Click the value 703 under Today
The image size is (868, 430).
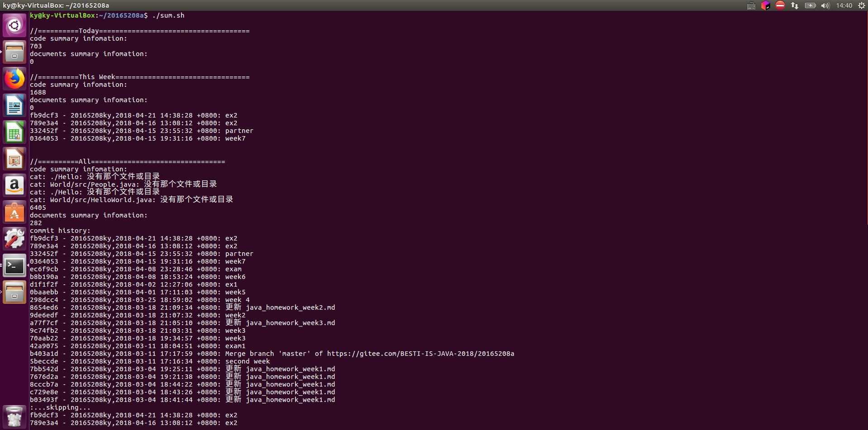(36, 46)
